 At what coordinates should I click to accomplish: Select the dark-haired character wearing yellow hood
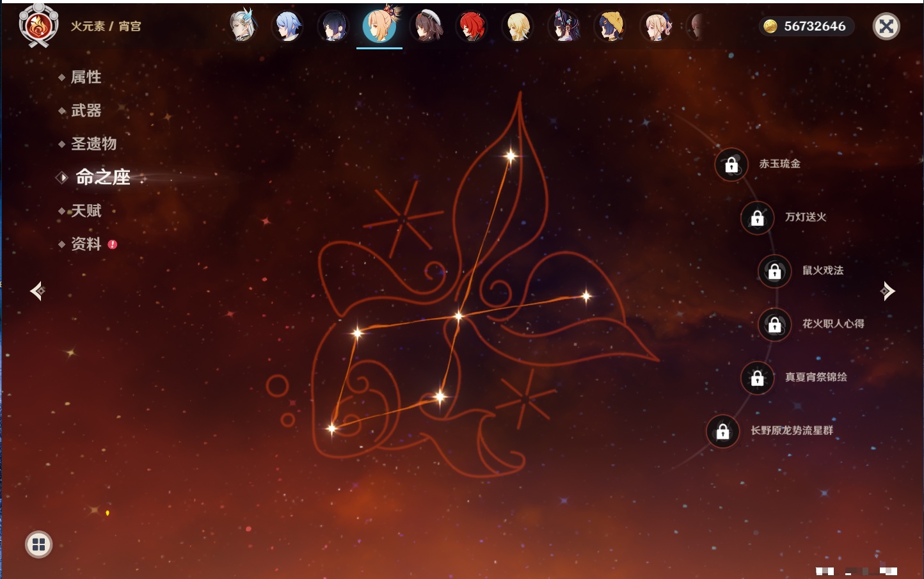610,26
